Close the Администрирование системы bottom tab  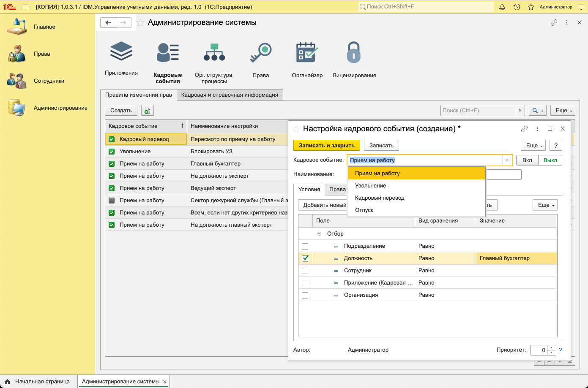(165, 382)
